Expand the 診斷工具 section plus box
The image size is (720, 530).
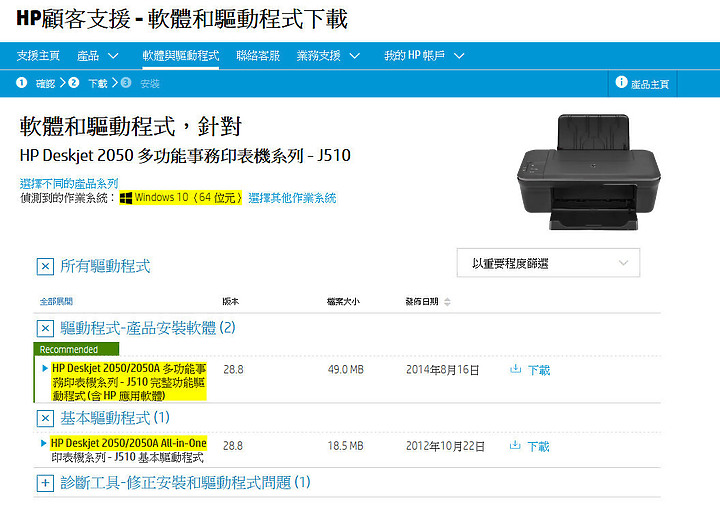pyautogui.click(x=45, y=483)
